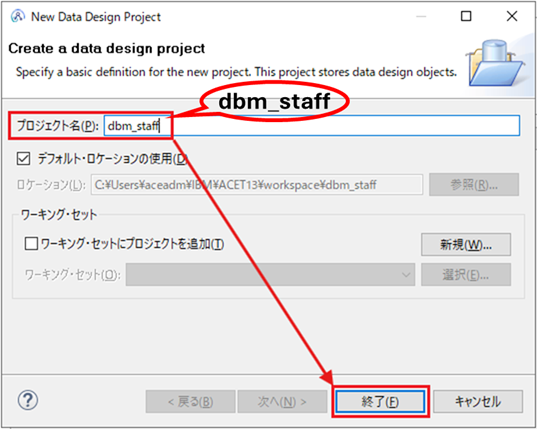
Task: Minimize the New Data Design Project dialog
Action: [x=421, y=16]
